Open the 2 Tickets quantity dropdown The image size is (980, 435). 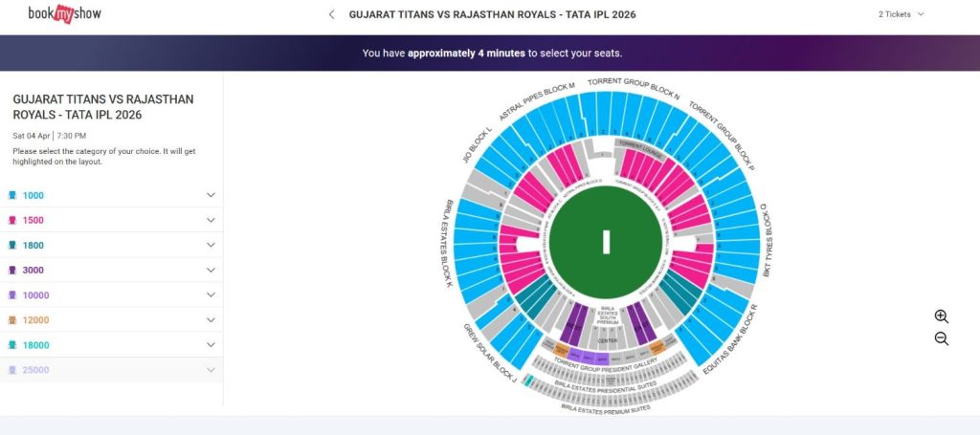tap(901, 14)
